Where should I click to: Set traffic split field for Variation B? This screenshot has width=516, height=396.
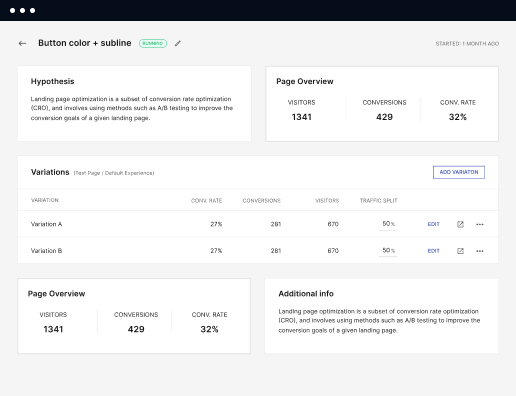[388, 251]
